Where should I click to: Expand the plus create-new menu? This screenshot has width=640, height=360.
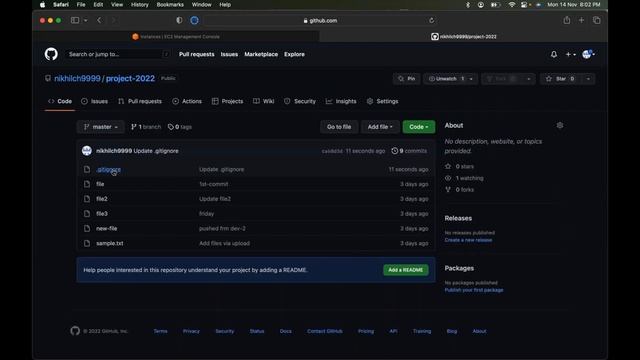point(570,54)
